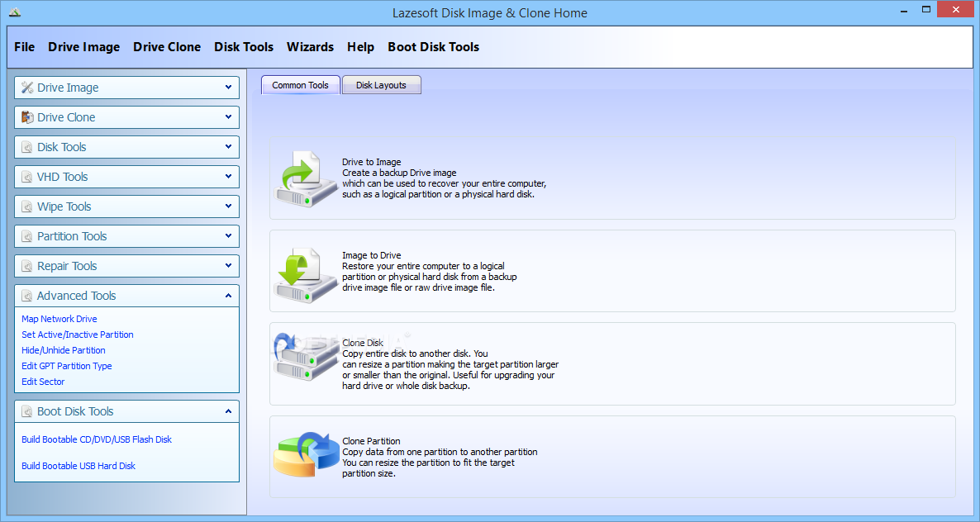Click the Lazesoft app icon in title bar
The image size is (980, 522).
click(x=15, y=12)
